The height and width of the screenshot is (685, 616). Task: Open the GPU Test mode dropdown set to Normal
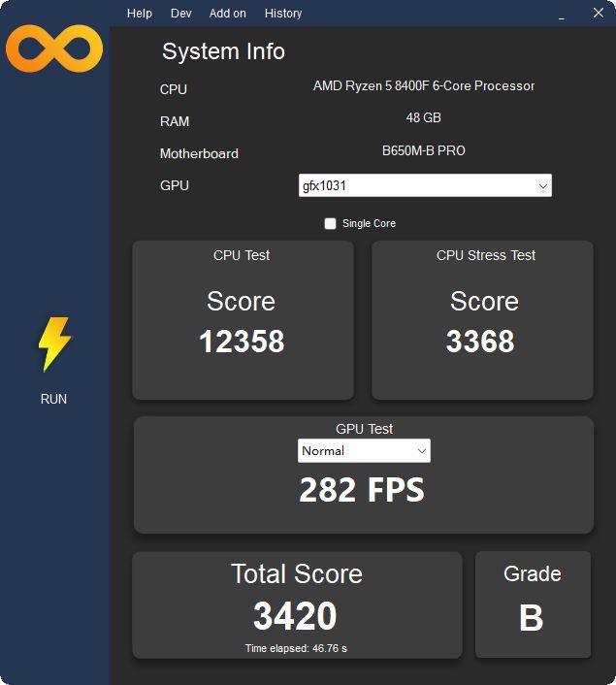[x=364, y=451]
